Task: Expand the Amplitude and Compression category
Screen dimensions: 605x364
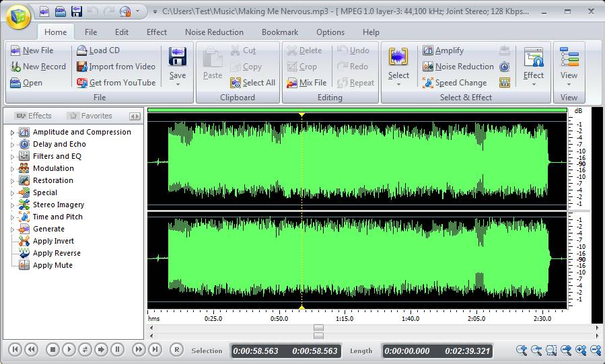Action: [12, 133]
